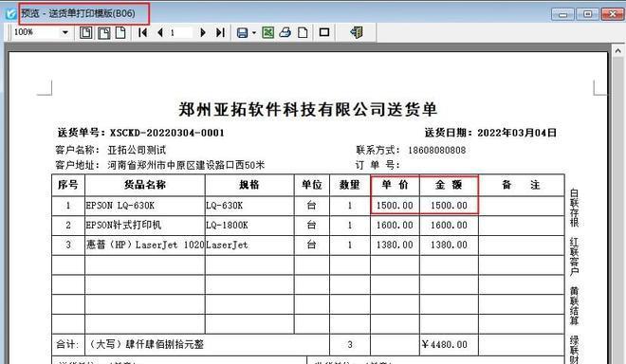Click the application icon in title bar
Image resolution: width=626 pixels, height=364 pixels.
(10, 13)
